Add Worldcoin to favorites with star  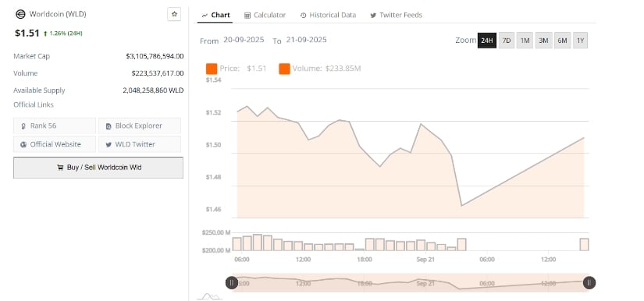click(x=174, y=14)
